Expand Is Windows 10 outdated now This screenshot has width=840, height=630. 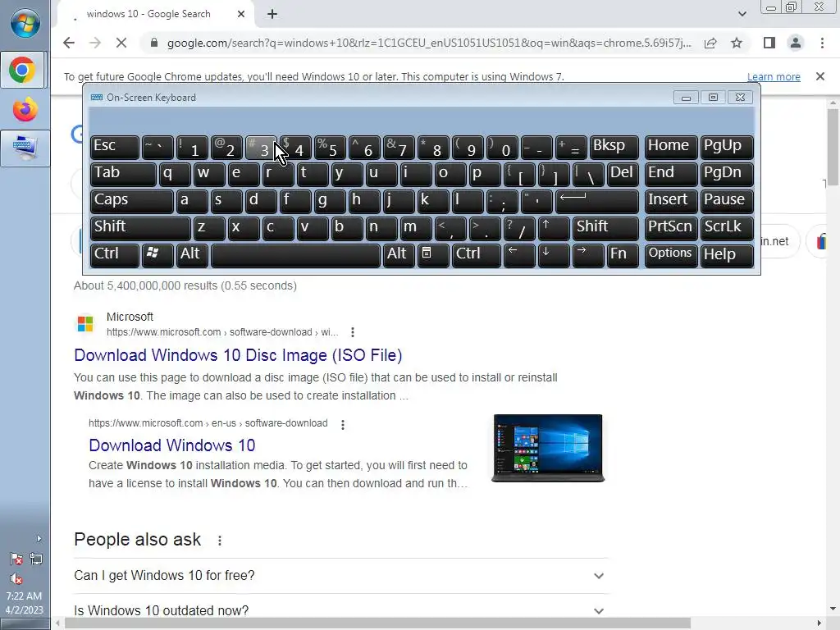(x=340, y=610)
